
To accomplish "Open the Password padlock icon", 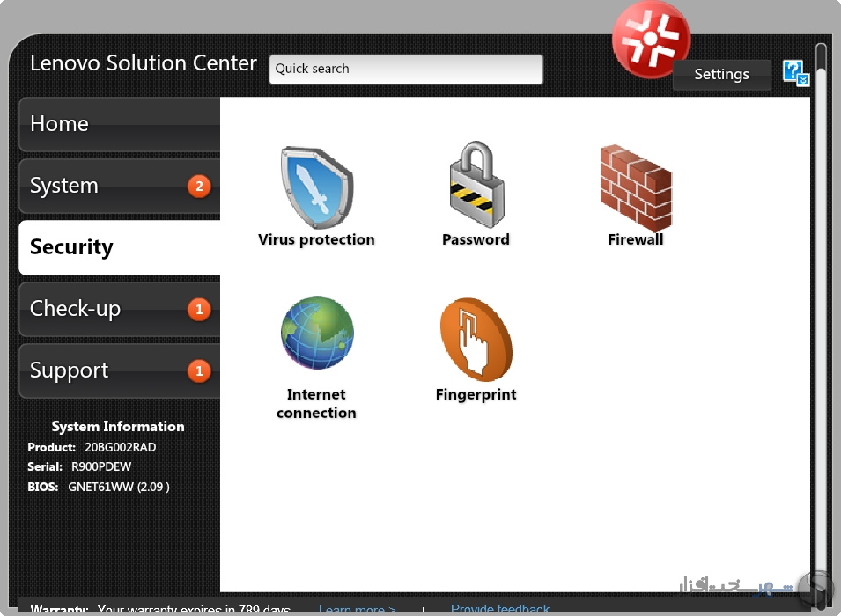I will (x=476, y=184).
